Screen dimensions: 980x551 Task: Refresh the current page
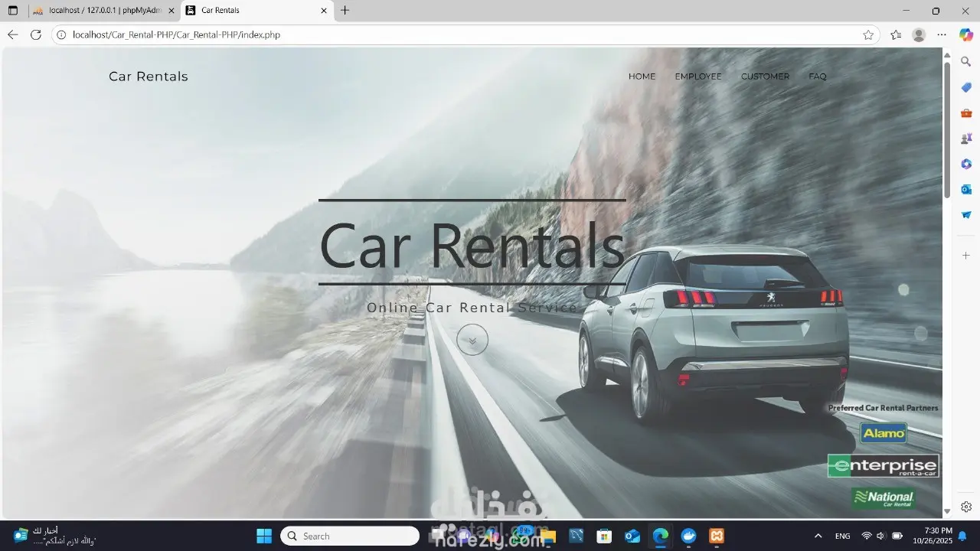pyautogui.click(x=35, y=34)
